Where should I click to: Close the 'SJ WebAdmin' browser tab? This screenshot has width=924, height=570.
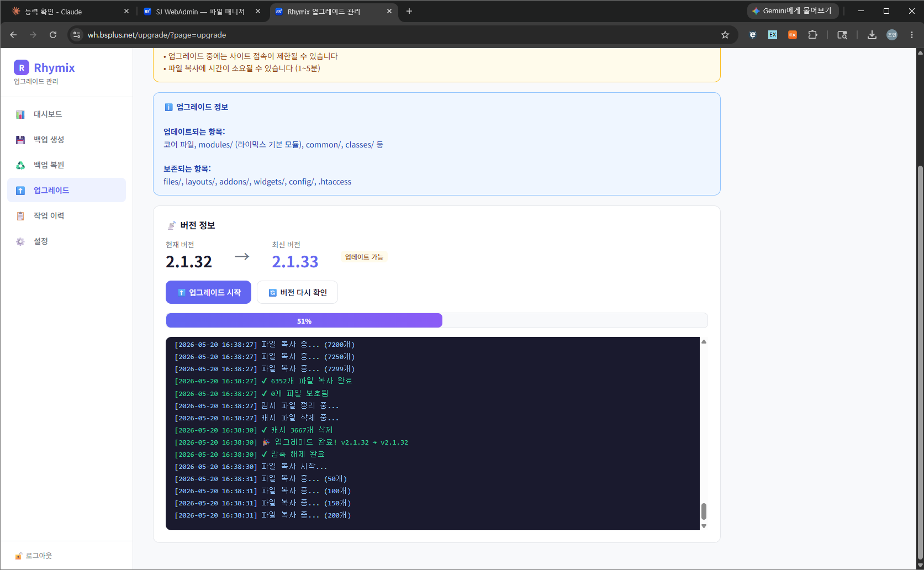tap(258, 11)
